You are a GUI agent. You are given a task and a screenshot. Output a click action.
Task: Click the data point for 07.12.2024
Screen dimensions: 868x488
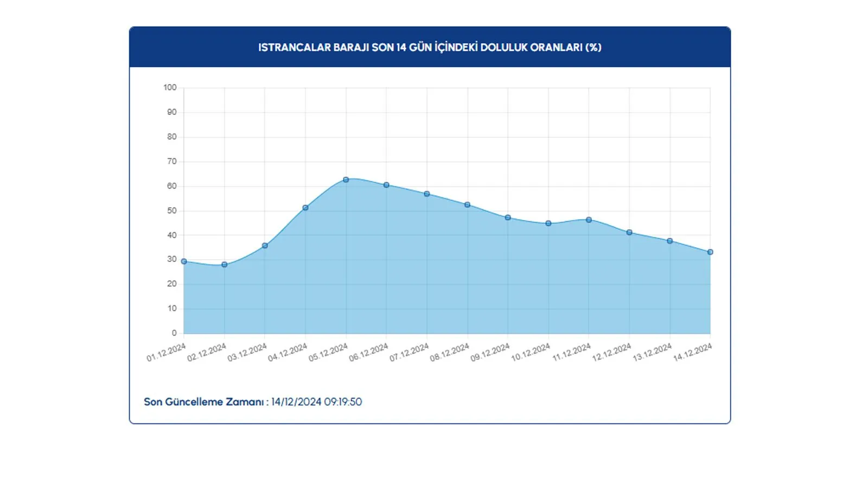pos(427,194)
